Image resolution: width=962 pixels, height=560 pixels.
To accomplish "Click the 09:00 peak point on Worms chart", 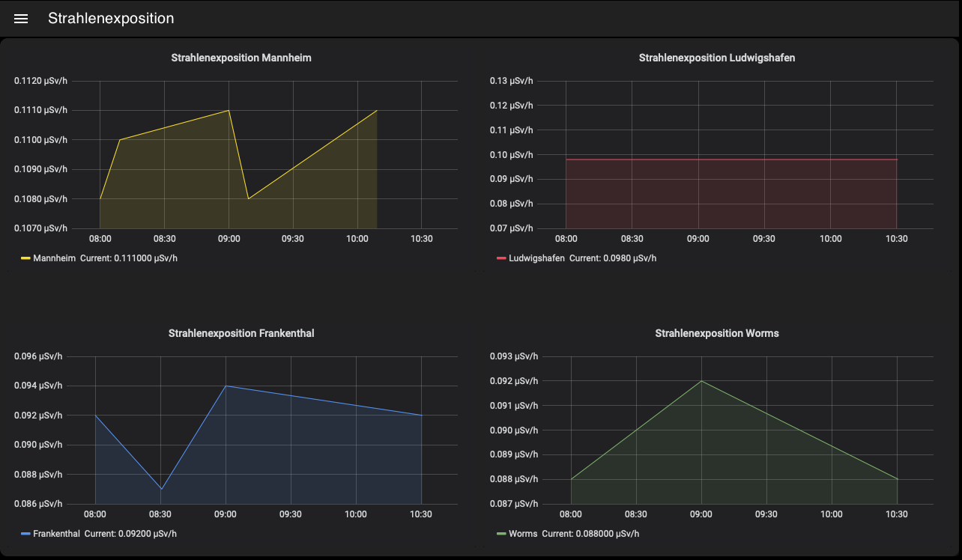I will [x=701, y=381].
